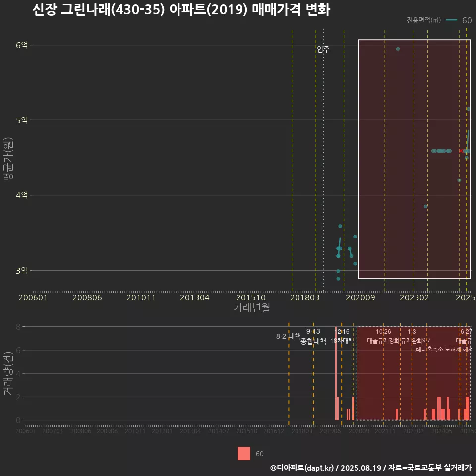Screen dimensions: 476x476
Task: Select the lowest teal dot near 2.95억
Action: (x=338, y=279)
